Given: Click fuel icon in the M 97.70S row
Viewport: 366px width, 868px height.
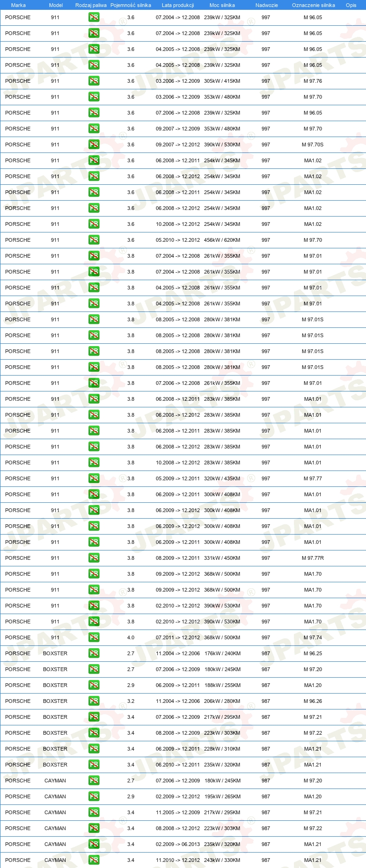Looking at the screenshot, I should tap(94, 145).
